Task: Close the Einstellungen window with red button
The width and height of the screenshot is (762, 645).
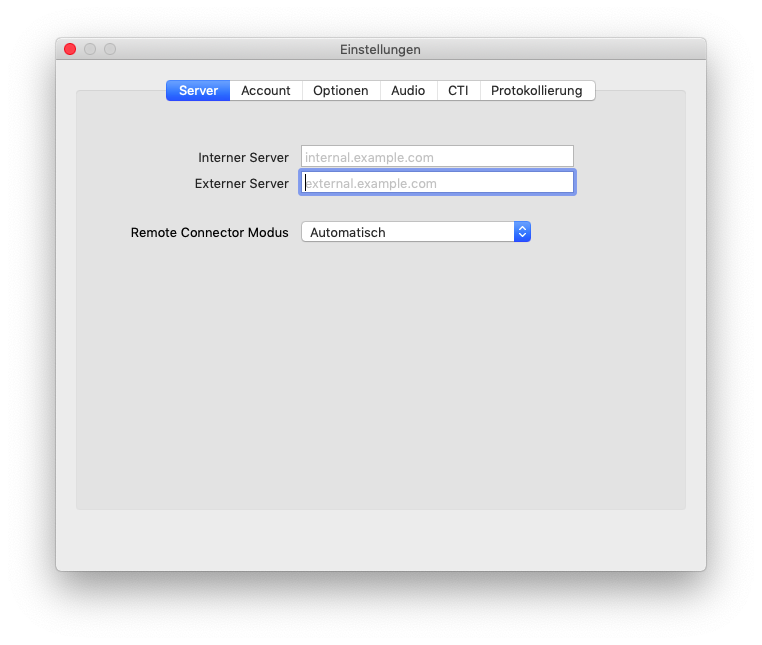Action: tap(70, 49)
